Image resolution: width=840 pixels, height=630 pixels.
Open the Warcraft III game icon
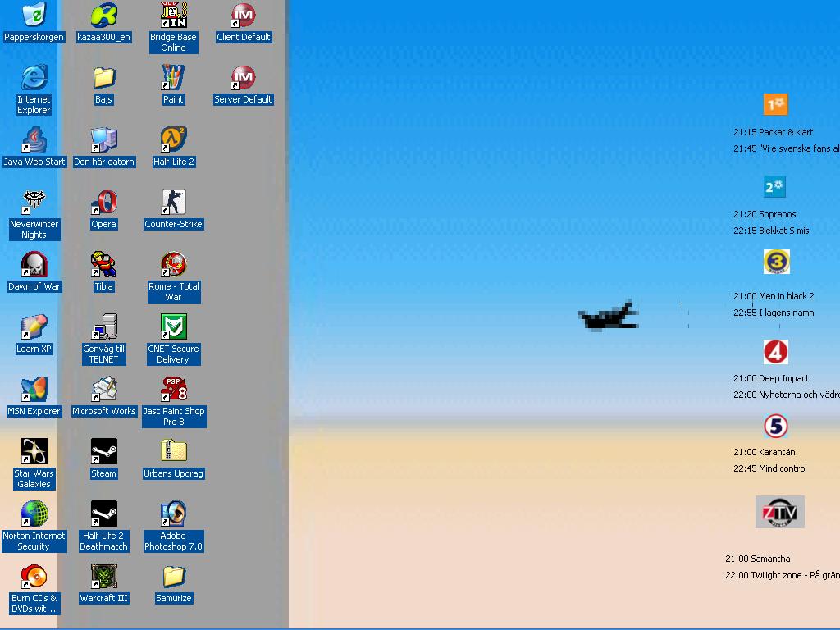[x=104, y=576]
